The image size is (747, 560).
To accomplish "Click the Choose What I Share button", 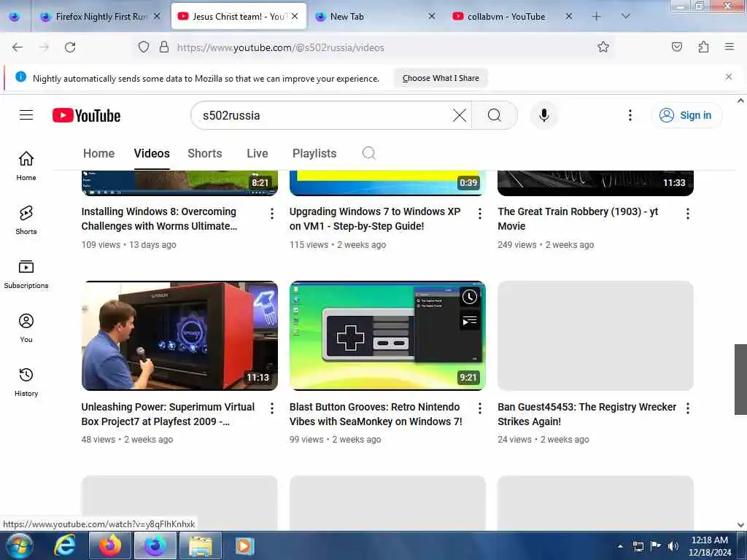I will tap(441, 78).
